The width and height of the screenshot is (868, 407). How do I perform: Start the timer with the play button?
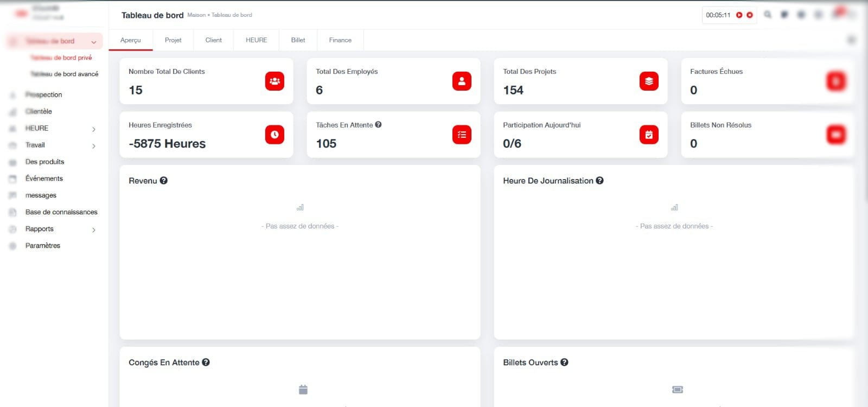click(x=739, y=15)
